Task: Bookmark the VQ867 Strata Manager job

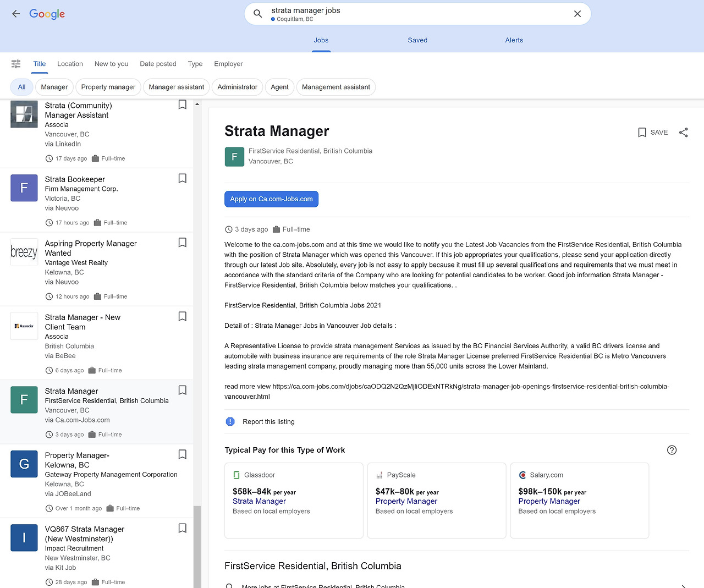Action: 183,528
